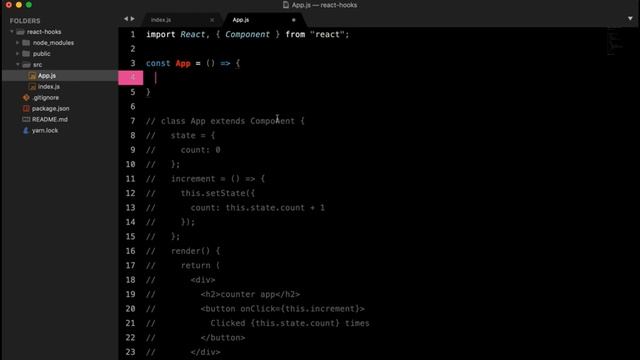Click the word "Component" in the import line
This screenshot has width=640, height=360.
247,35
